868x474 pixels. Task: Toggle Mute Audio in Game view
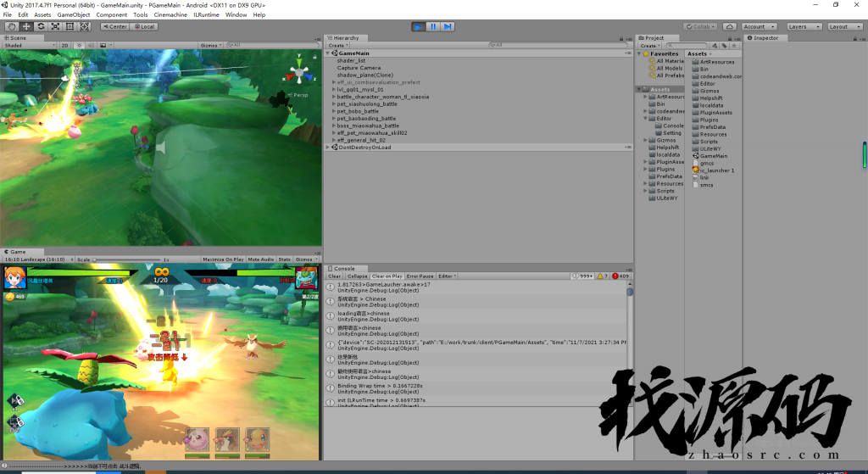[x=261, y=259]
